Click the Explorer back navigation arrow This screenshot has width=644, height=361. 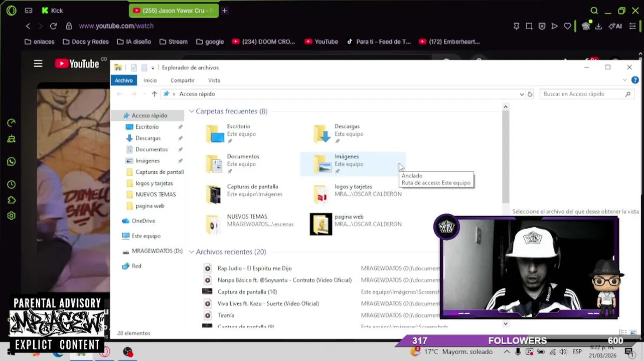coord(119,94)
